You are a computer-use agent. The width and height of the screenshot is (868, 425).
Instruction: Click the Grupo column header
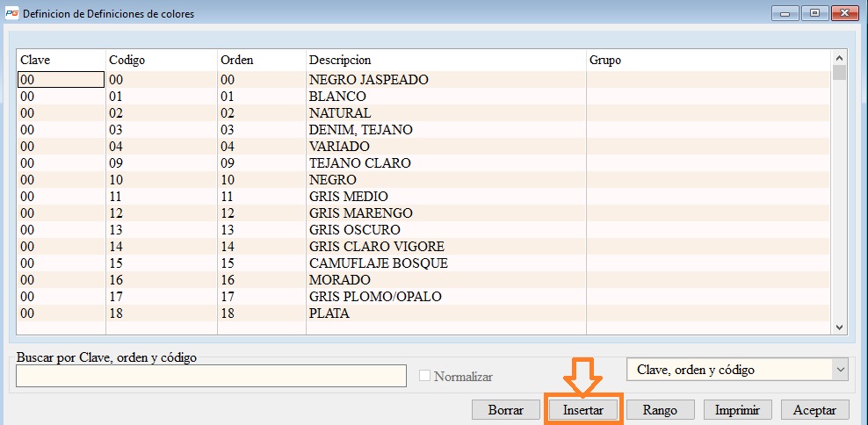[709, 60]
